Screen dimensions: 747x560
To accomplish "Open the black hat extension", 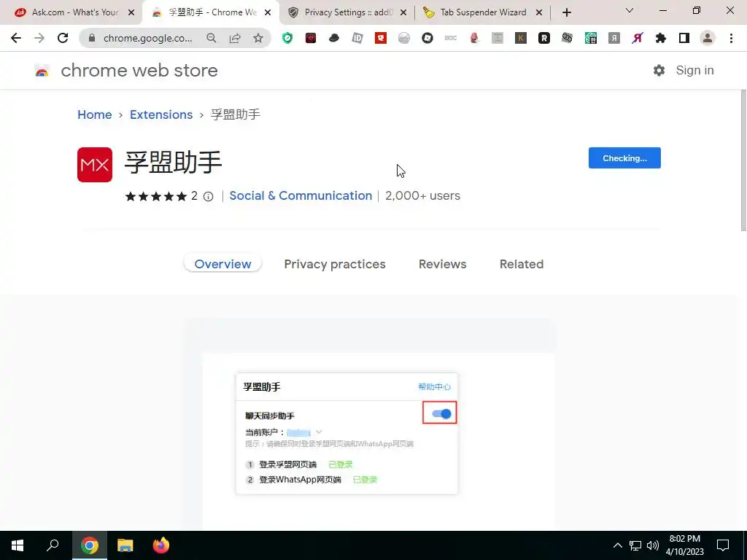I will click(334, 38).
